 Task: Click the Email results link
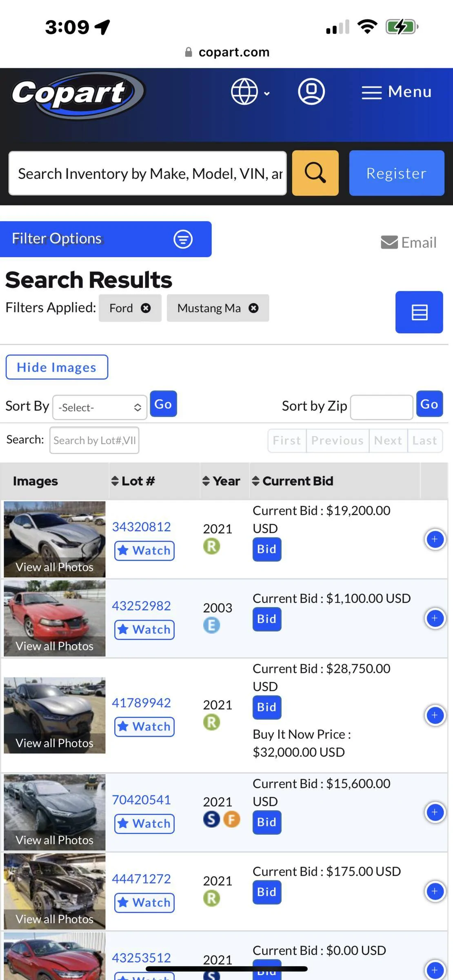[409, 242]
